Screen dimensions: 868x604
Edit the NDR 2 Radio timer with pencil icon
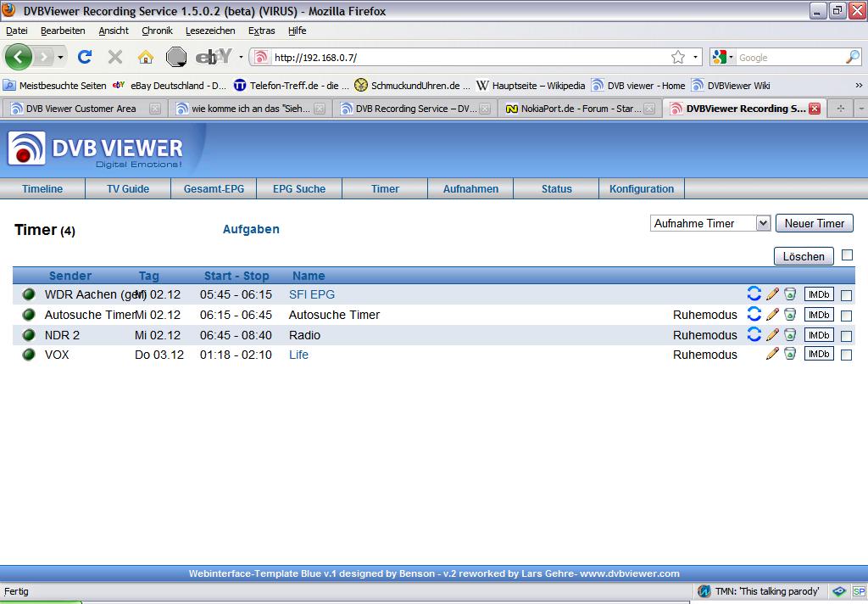tap(771, 334)
